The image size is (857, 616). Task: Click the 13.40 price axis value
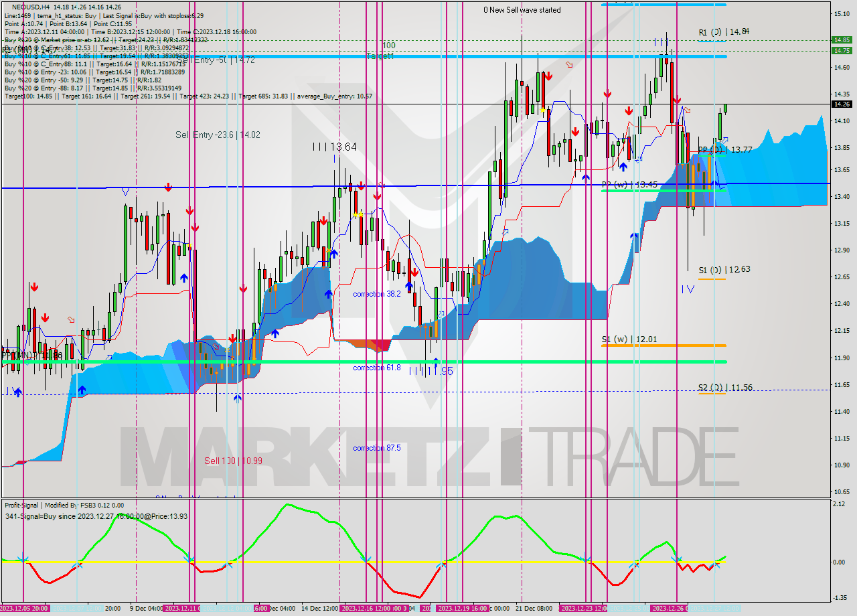[x=841, y=197]
